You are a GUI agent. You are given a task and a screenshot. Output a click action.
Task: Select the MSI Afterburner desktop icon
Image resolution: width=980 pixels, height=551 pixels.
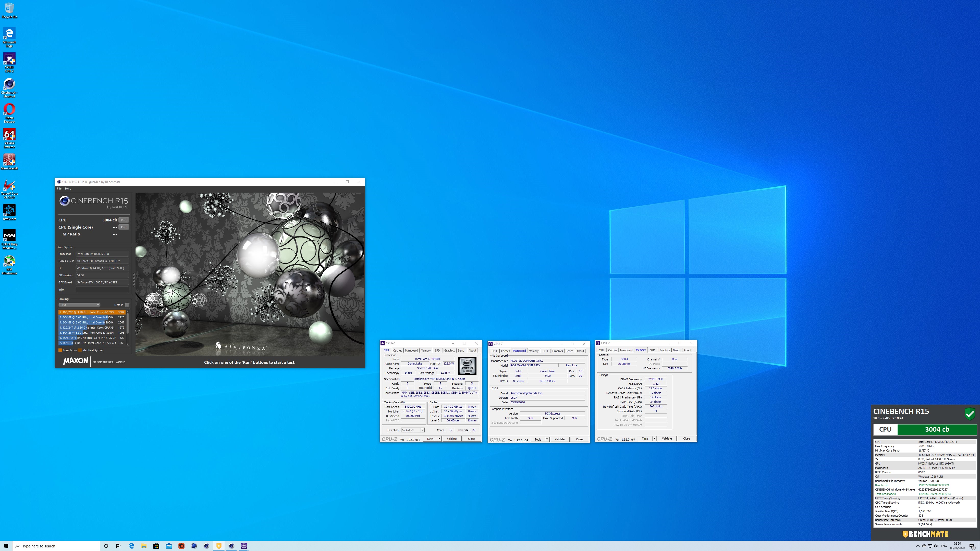(9, 265)
